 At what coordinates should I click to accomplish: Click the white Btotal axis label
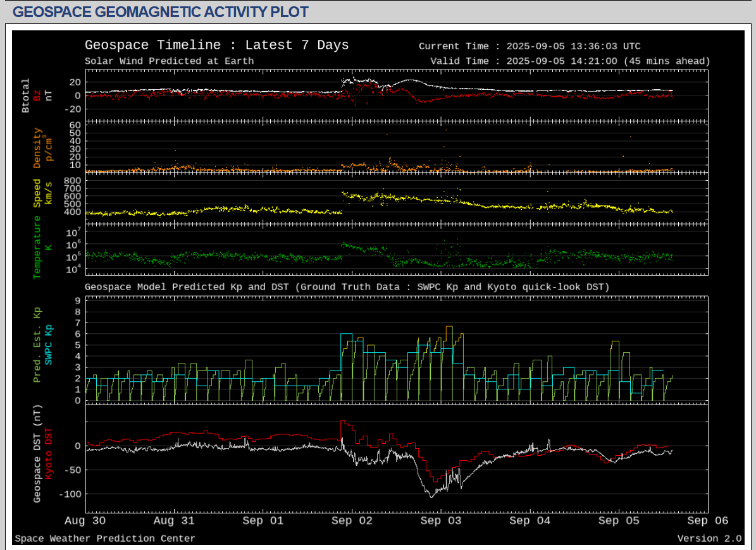coord(25,95)
